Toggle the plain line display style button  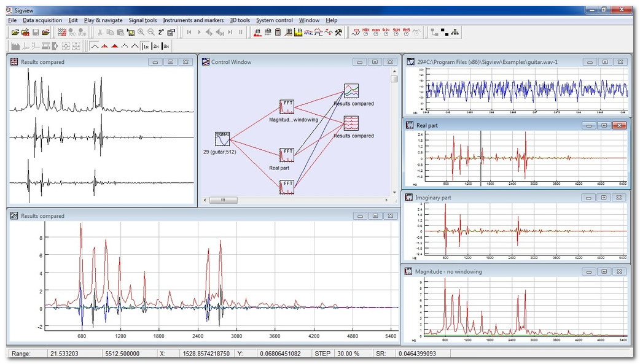point(95,46)
